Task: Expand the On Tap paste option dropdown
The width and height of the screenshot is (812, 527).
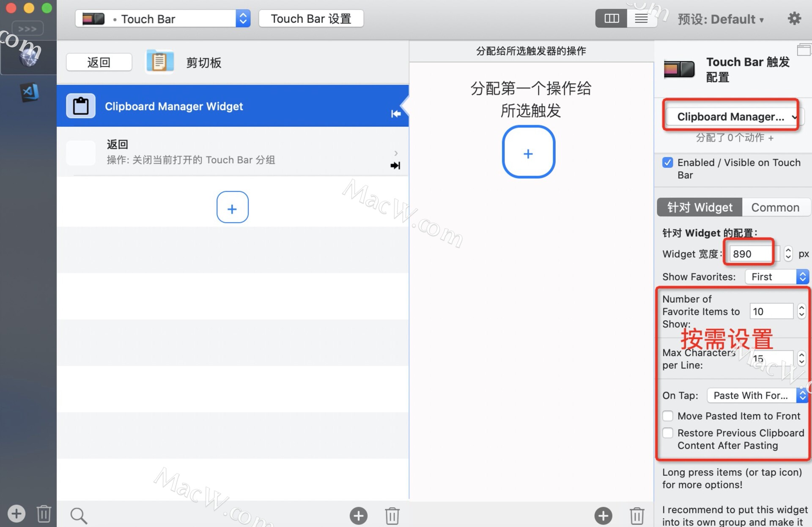Action: (757, 396)
